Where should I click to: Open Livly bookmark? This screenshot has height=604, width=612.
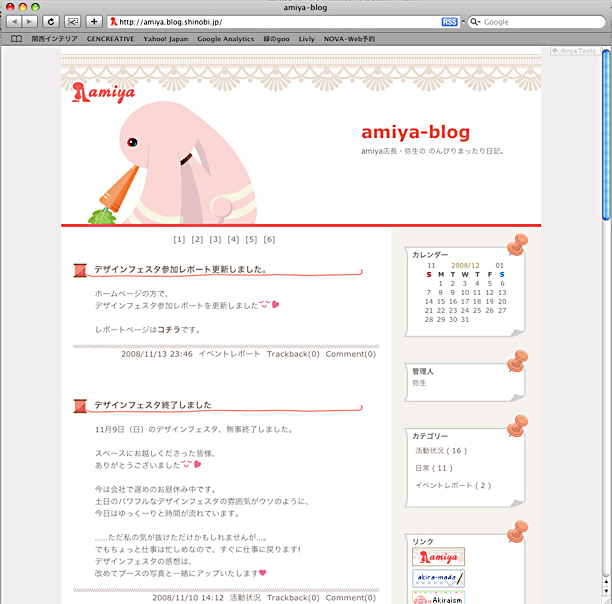pos(306,39)
